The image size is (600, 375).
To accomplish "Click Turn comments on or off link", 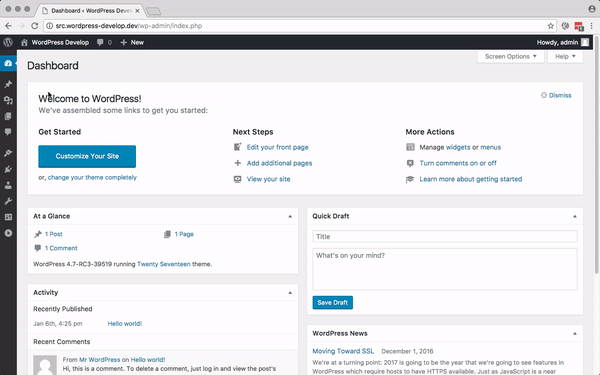I will tap(458, 163).
